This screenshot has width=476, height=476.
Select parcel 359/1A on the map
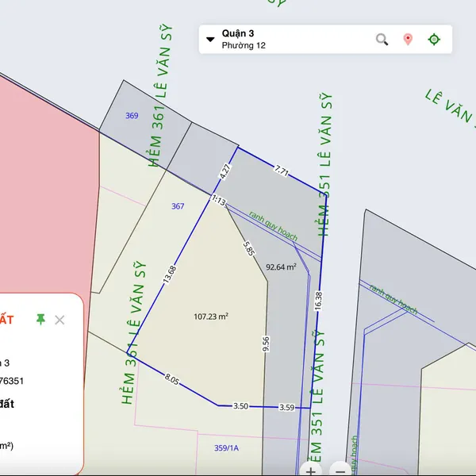pos(226,448)
